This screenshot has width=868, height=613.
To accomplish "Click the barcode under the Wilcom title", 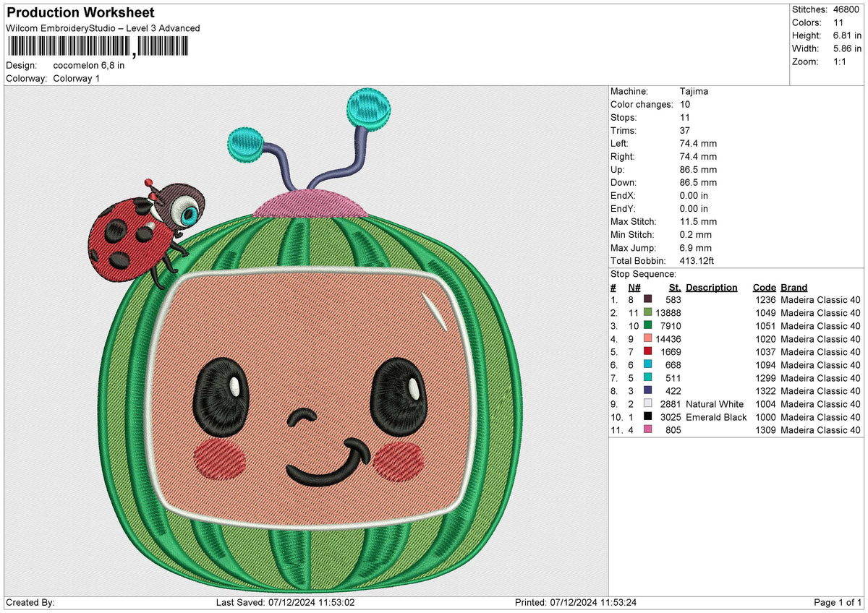I will pyautogui.click(x=98, y=47).
